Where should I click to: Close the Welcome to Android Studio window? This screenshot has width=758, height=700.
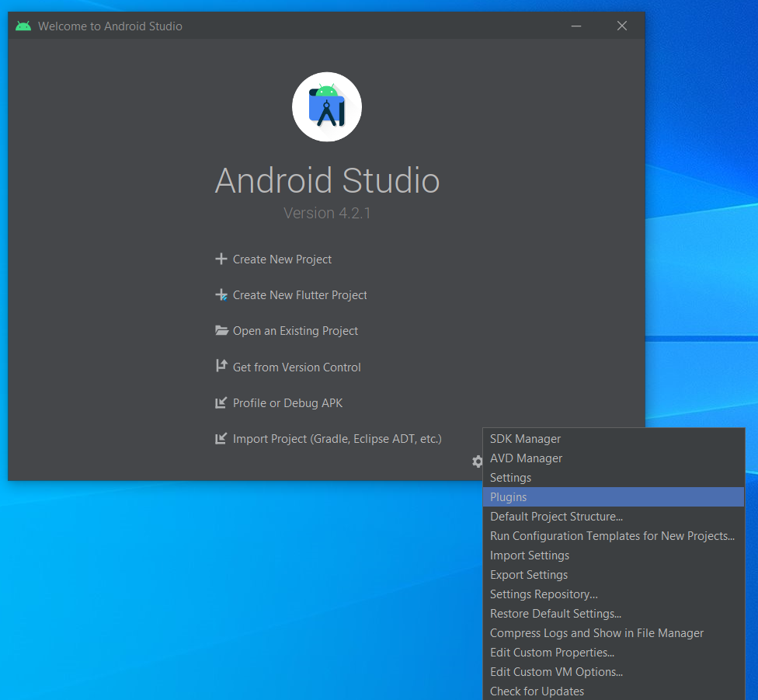pyautogui.click(x=622, y=26)
